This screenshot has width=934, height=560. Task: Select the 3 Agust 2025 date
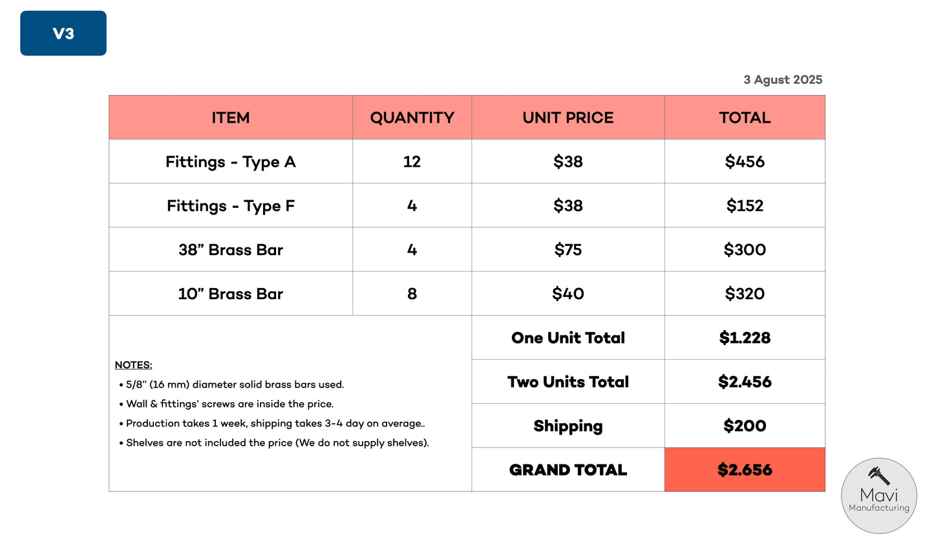[x=783, y=79]
